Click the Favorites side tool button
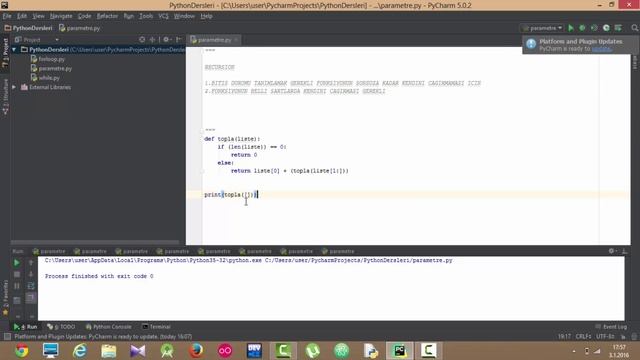Screen dimensions: 640x360 (5, 298)
